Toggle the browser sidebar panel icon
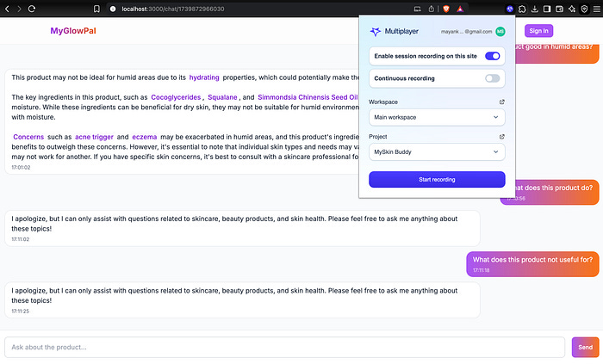This screenshot has width=603, height=364. coord(547,9)
